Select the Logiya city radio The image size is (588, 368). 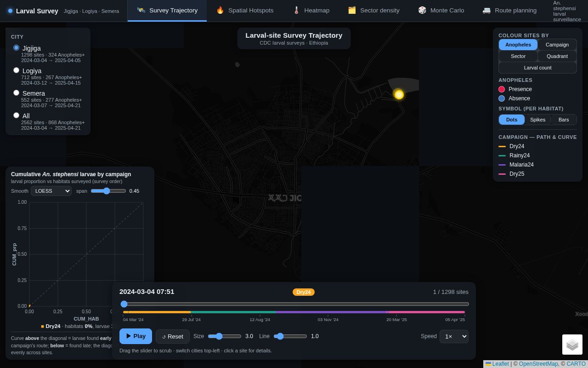click(16, 70)
